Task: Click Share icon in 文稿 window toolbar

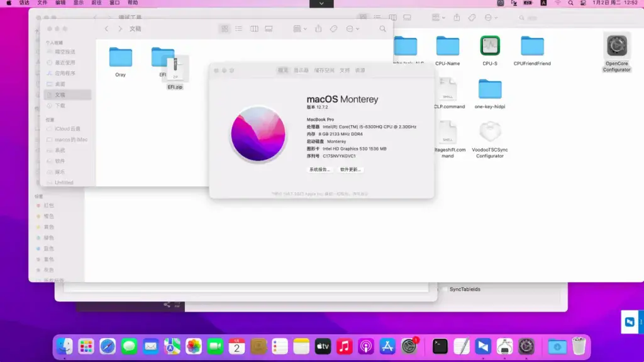Action: 318,29
